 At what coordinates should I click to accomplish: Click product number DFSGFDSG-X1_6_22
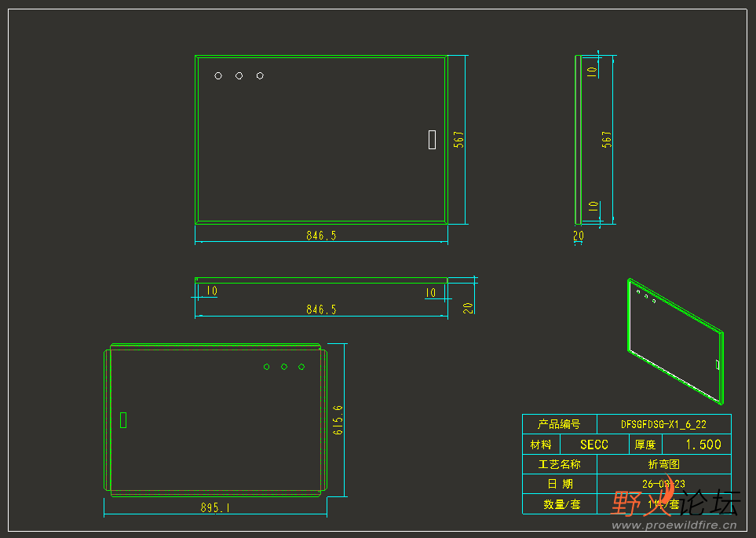[663, 424]
